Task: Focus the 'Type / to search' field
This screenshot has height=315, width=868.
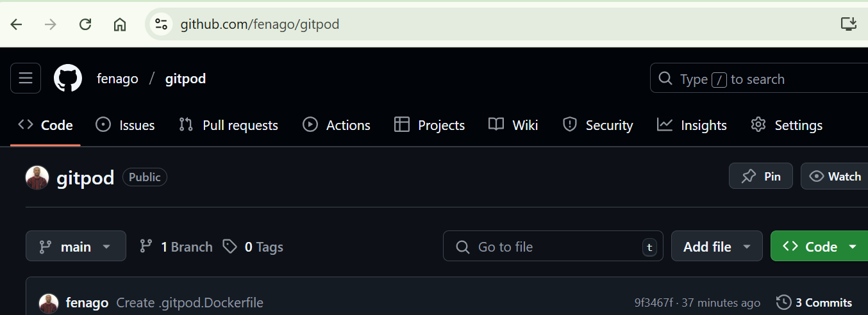Action: tap(759, 79)
